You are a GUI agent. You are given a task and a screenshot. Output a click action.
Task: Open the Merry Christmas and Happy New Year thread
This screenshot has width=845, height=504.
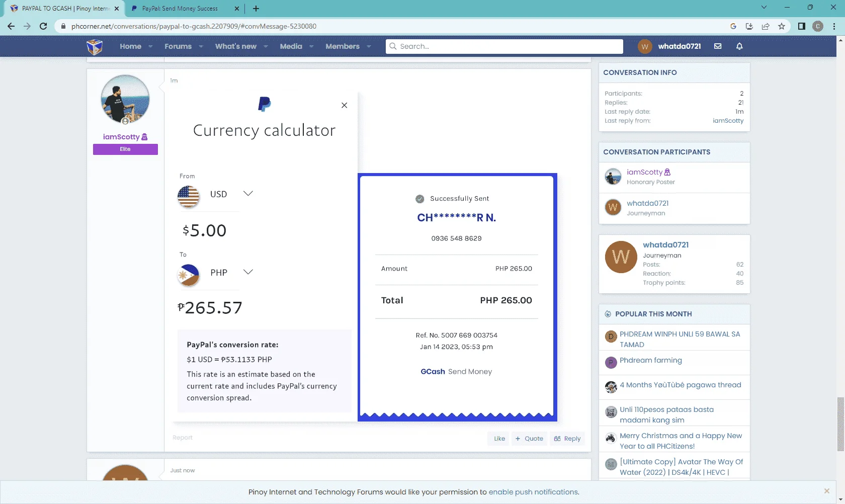click(681, 441)
